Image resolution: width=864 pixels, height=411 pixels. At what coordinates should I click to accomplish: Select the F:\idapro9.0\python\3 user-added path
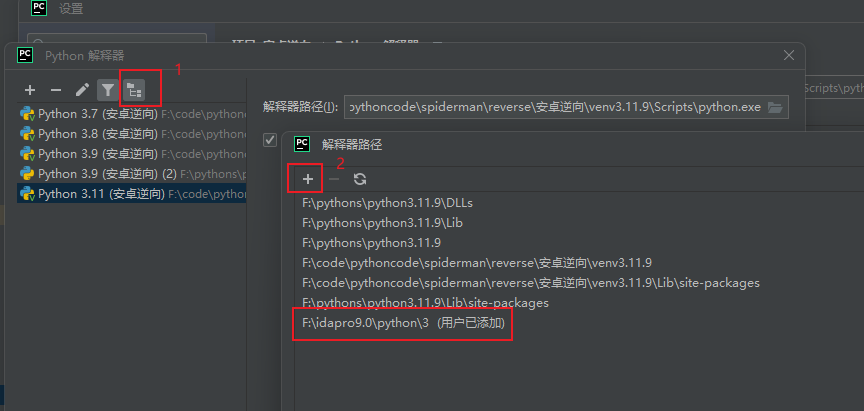pyautogui.click(x=402, y=324)
